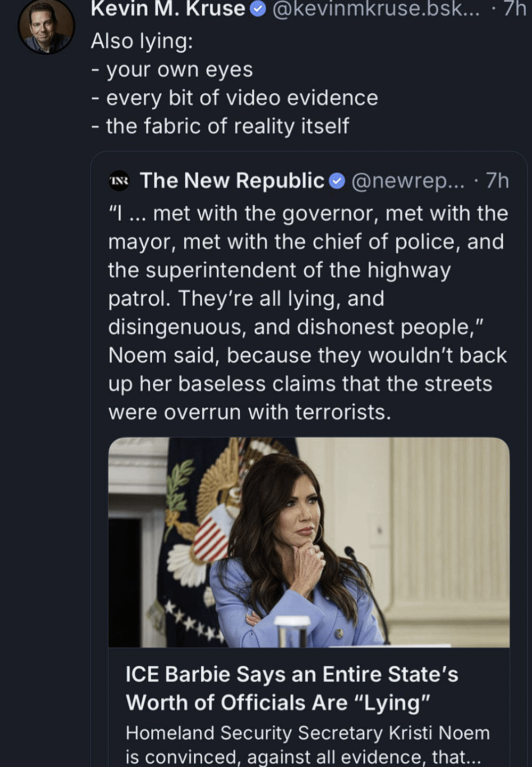Click the 7h timestamp on quoted post
The width and height of the screenshot is (532, 767).
(497, 181)
